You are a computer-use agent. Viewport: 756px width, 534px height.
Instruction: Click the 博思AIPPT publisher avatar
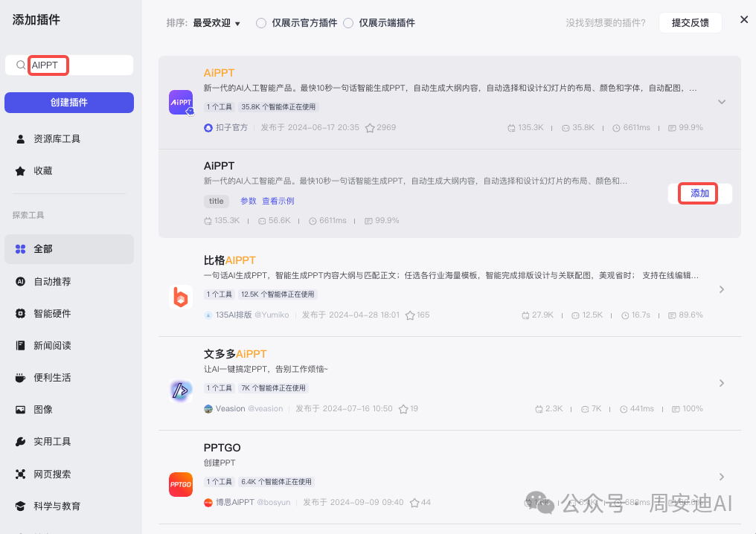(x=208, y=503)
